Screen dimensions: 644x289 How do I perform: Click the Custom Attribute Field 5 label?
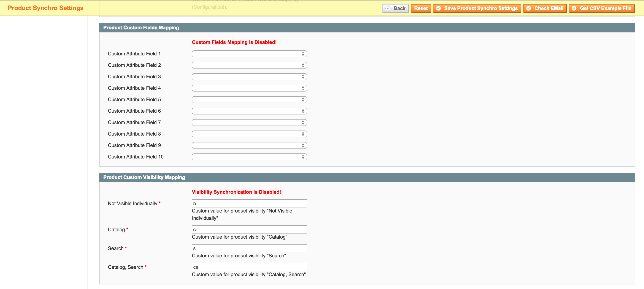click(x=134, y=100)
